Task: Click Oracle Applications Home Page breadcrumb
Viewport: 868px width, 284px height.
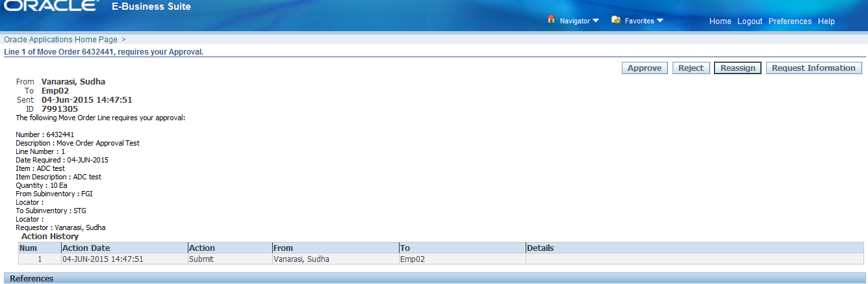Action: [x=60, y=40]
